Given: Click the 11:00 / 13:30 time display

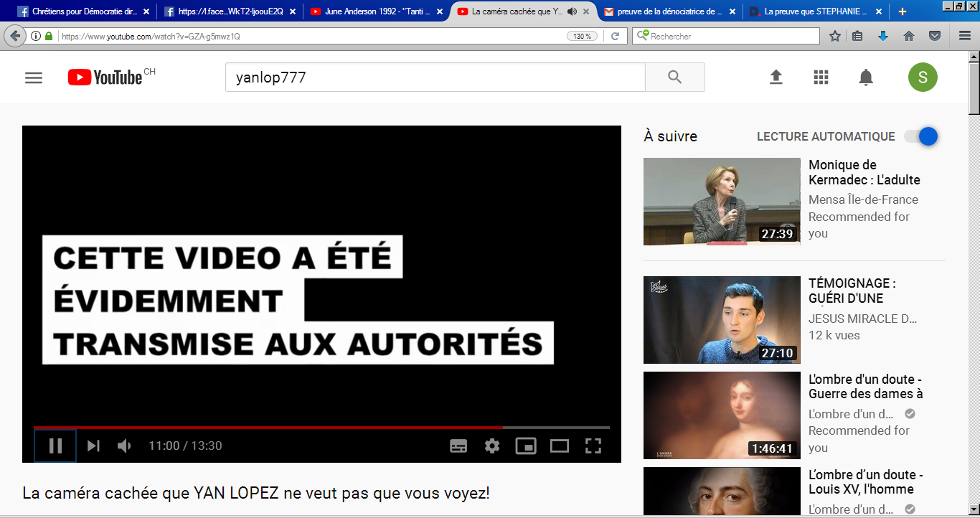Looking at the screenshot, I should pyautogui.click(x=185, y=446).
